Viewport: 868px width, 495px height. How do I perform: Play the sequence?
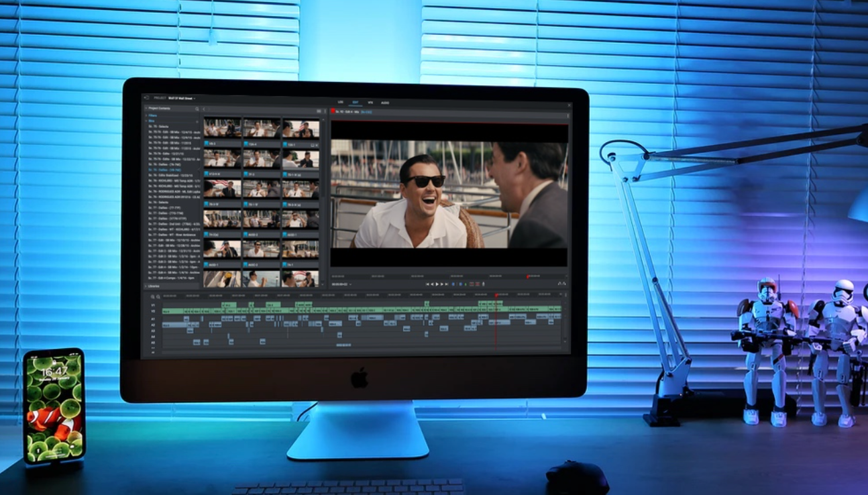(438, 284)
